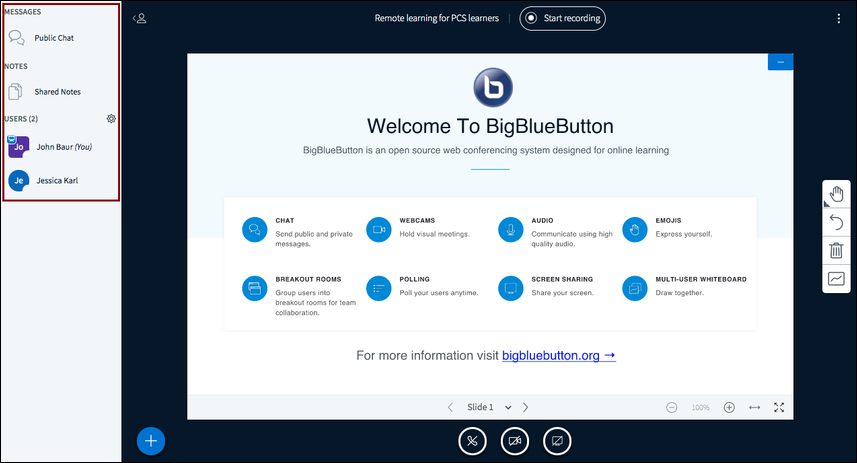Fit slide to width
The image size is (857, 463).
755,407
